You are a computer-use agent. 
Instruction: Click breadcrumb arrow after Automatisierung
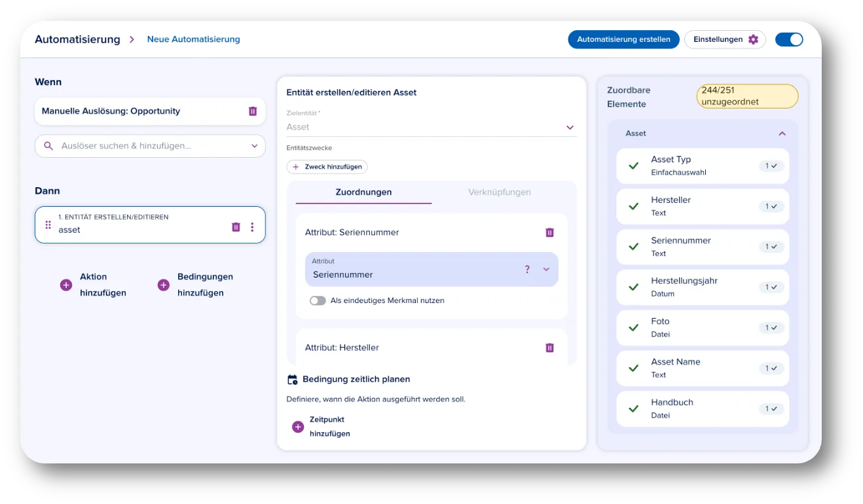click(x=132, y=39)
